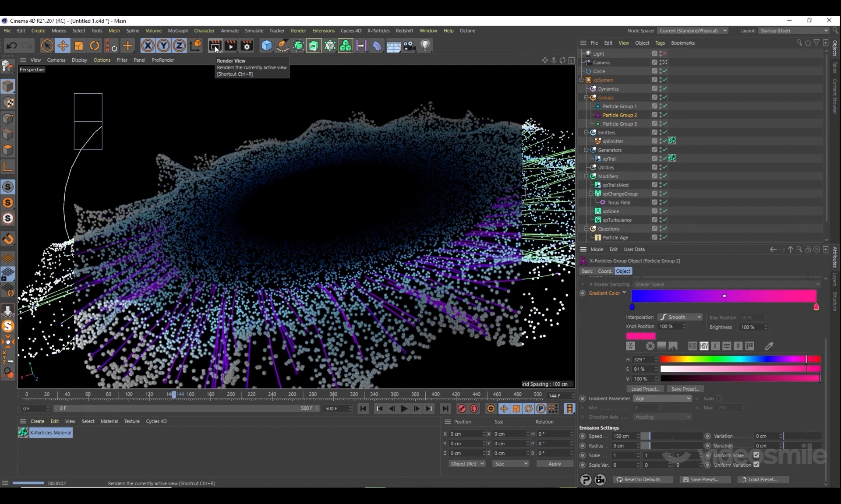The height and width of the screenshot is (504, 841).
Task: Click the Reset to Defaults button
Action: pos(642,479)
